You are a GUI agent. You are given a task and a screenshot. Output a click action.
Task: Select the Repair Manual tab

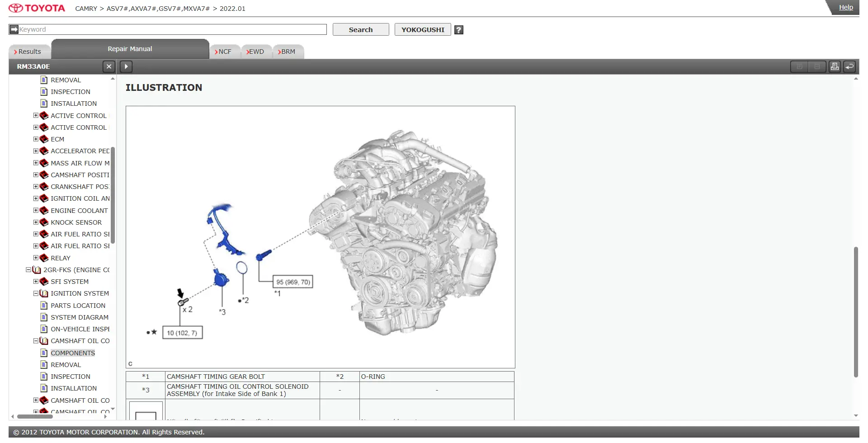tap(130, 49)
